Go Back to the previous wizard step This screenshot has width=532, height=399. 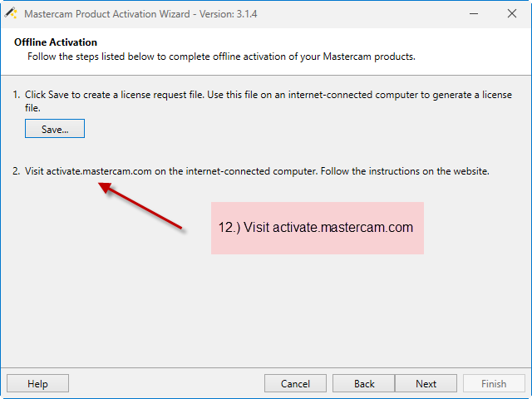pyautogui.click(x=364, y=384)
